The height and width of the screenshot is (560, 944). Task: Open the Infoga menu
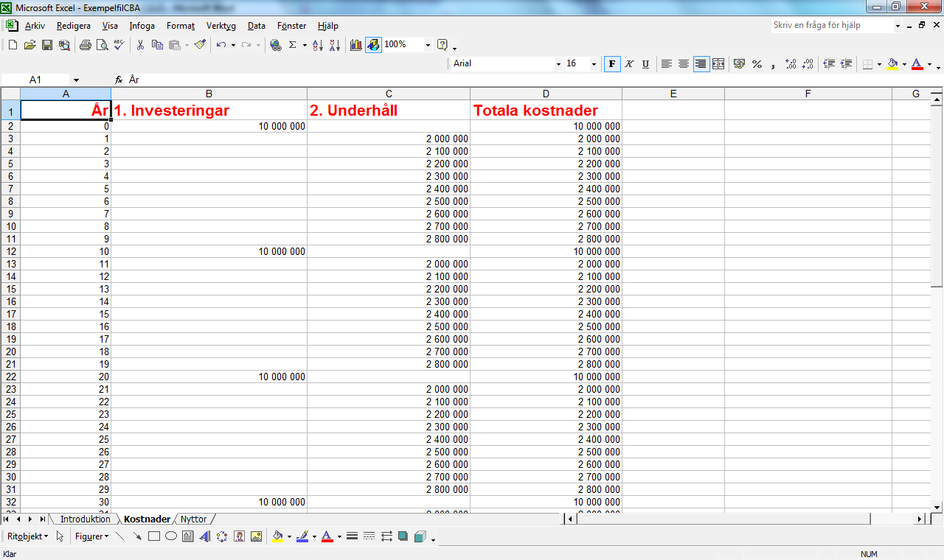[x=142, y=26]
